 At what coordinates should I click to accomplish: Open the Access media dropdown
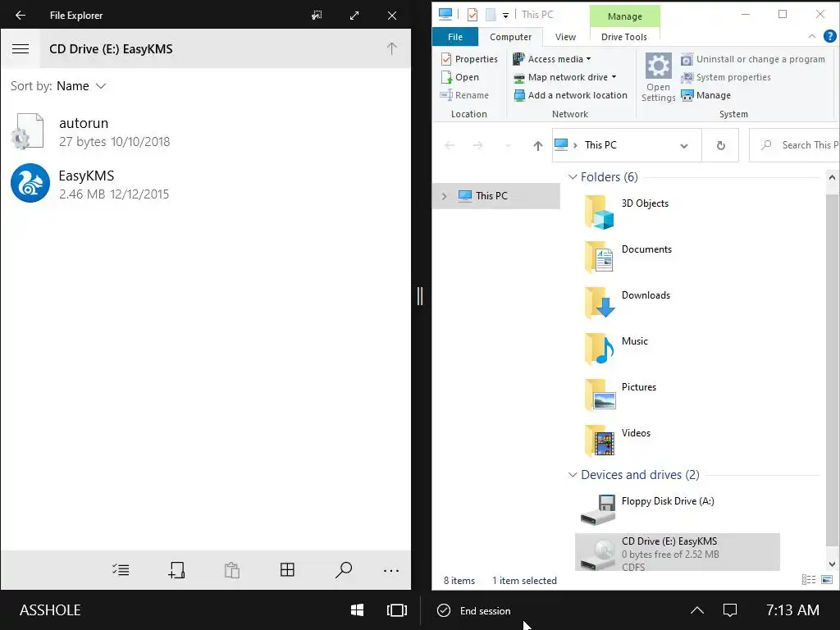coord(552,59)
